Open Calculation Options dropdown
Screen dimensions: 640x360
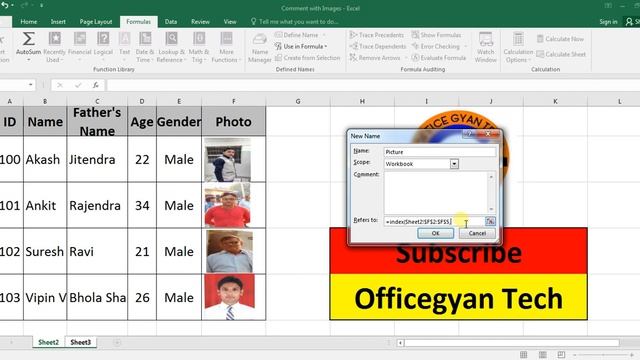click(x=518, y=48)
